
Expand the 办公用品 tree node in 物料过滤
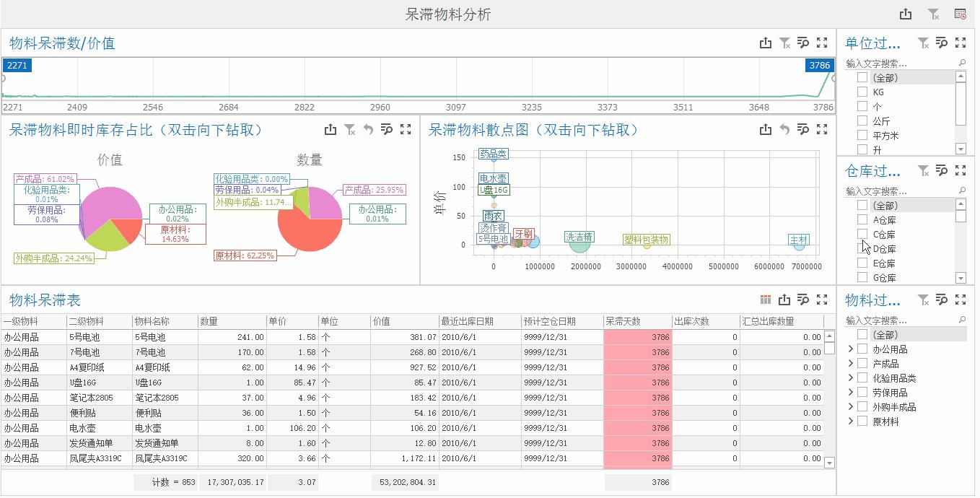(852, 349)
